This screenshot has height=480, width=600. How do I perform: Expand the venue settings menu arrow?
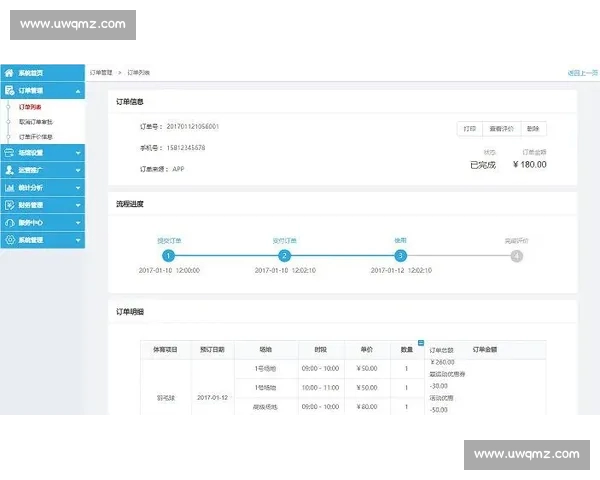click(x=78, y=153)
